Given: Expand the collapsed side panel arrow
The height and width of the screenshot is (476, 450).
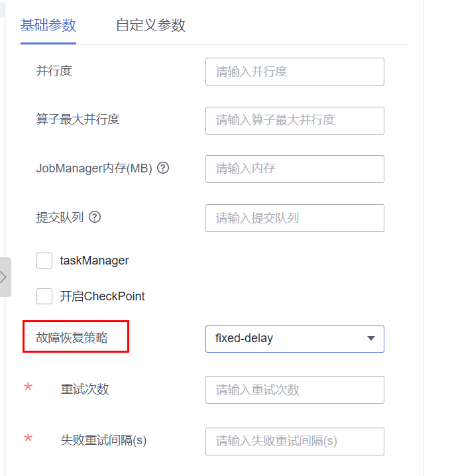Looking at the screenshot, I should pos(4,277).
